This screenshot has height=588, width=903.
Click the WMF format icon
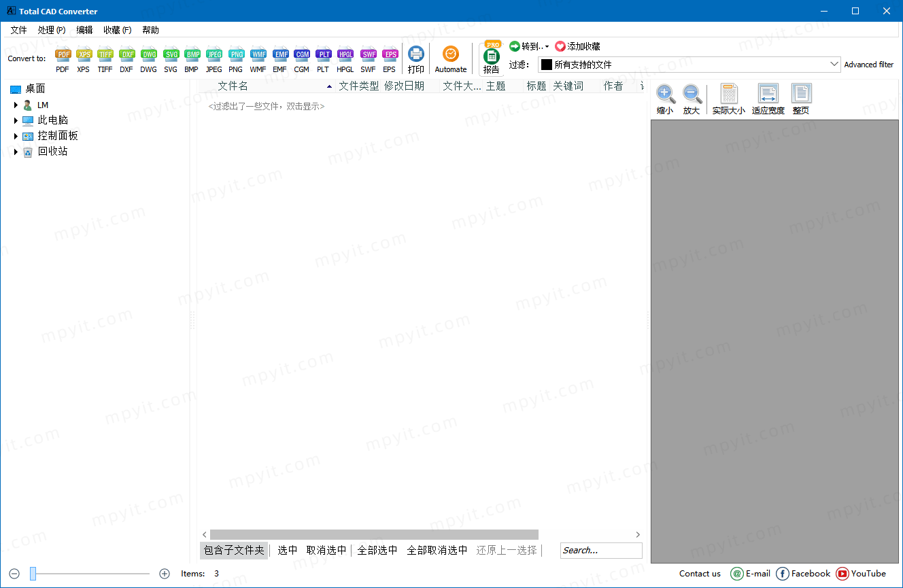pyautogui.click(x=258, y=60)
